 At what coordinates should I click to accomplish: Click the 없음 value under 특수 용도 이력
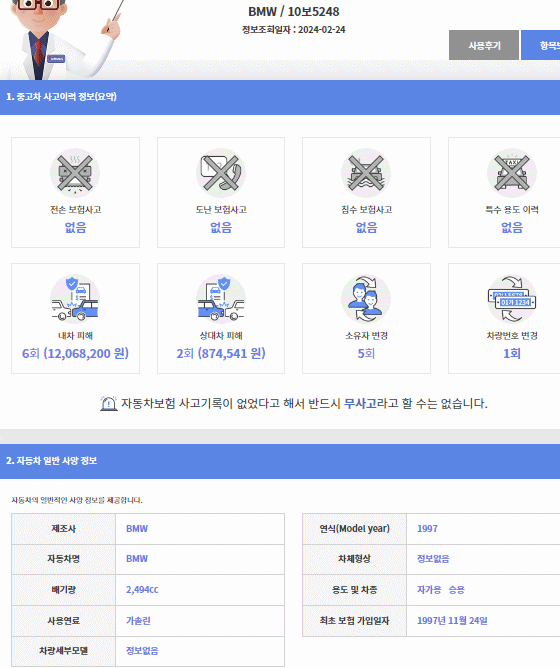coord(512,227)
